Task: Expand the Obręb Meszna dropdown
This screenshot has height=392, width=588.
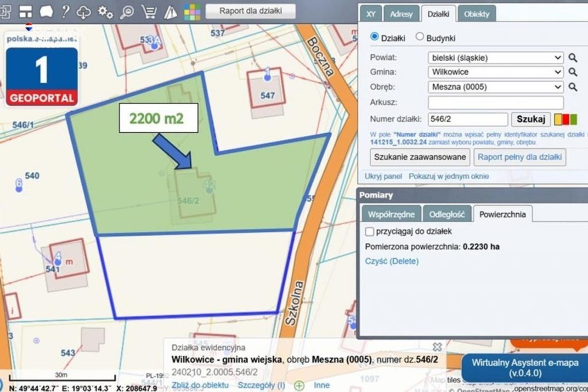Action: point(495,87)
